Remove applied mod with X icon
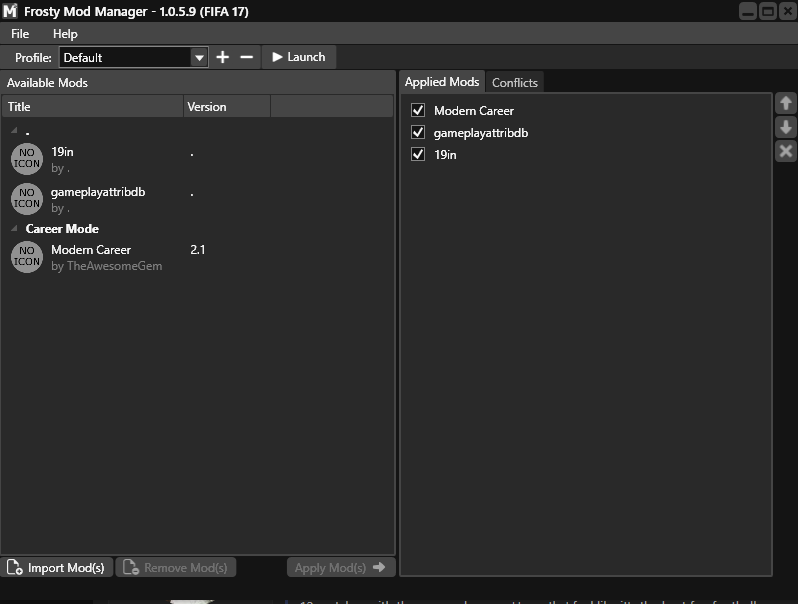Screen dimensions: 798x604 click(x=786, y=151)
